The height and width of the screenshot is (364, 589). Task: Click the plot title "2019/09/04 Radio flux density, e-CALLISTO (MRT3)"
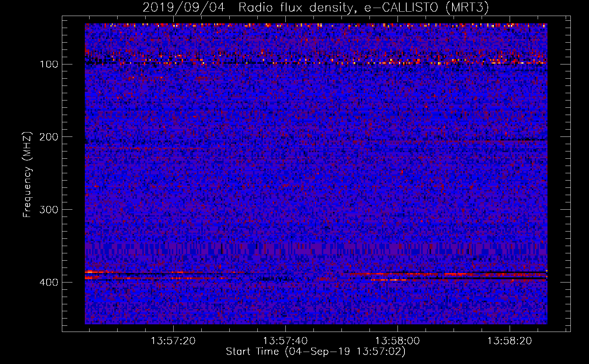click(x=316, y=7)
